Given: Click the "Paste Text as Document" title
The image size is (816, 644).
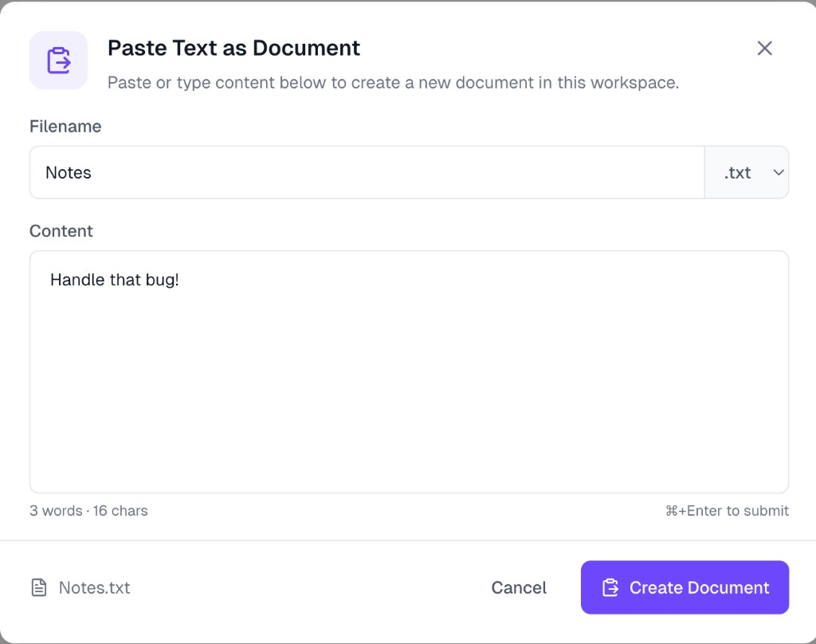Looking at the screenshot, I should click(233, 48).
